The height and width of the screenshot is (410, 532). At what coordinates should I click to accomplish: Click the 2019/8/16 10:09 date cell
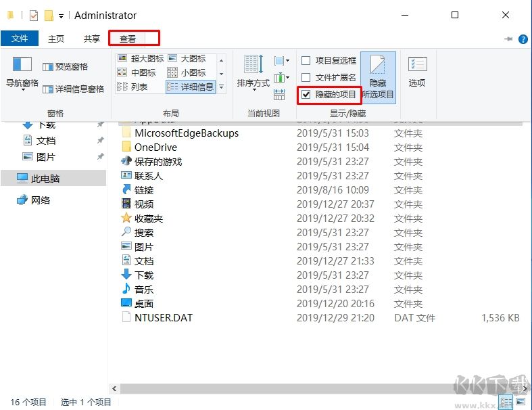coord(333,190)
